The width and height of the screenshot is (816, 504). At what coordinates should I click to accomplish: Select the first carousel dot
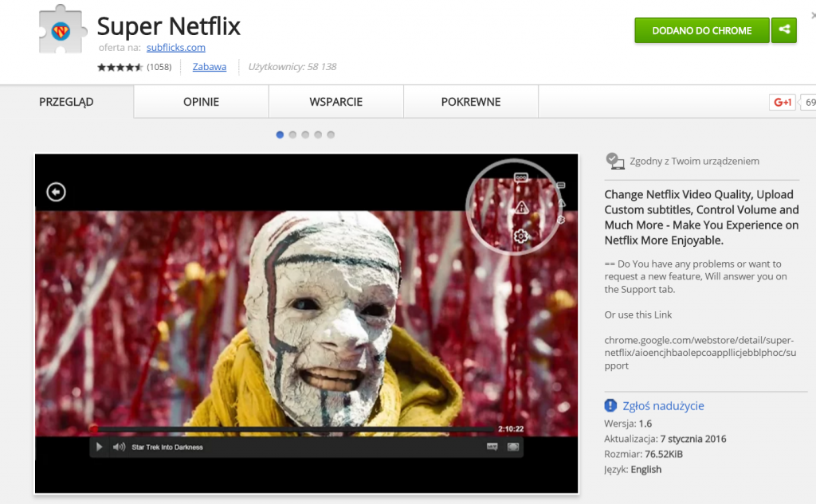tap(280, 135)
